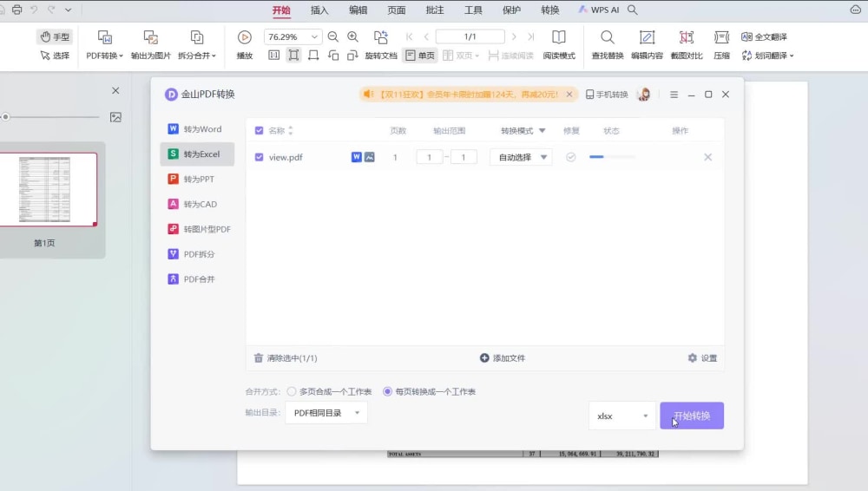Click the Word icon next to view.pdf
The width and height of the screenshot is (868, 491).
click(357, 157)
